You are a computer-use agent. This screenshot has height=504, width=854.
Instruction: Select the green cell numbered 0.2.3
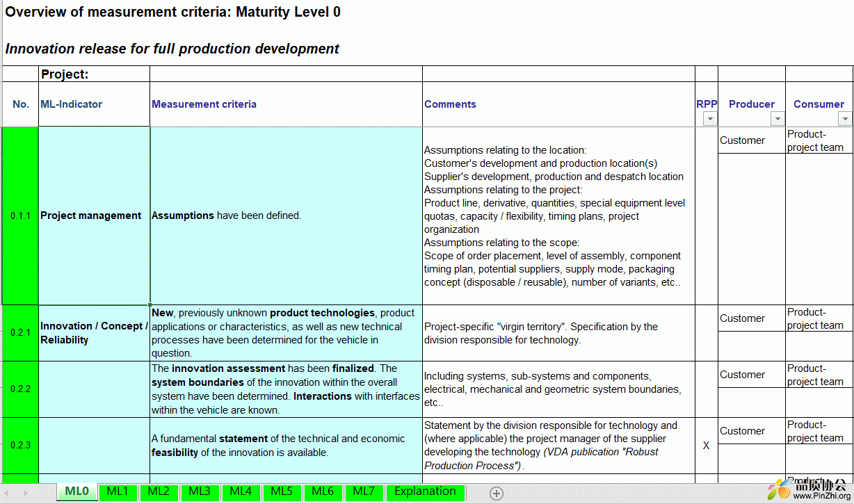point(21,446)
